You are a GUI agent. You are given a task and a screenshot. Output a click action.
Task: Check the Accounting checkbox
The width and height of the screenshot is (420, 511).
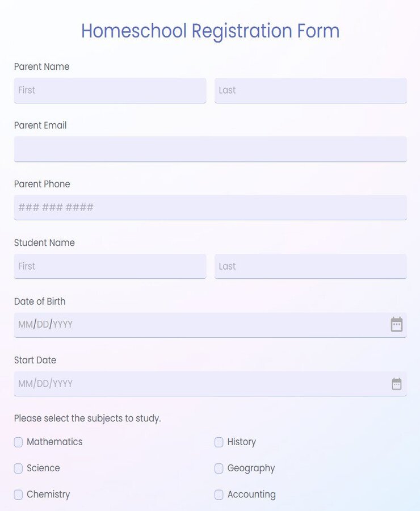[219, 494]
